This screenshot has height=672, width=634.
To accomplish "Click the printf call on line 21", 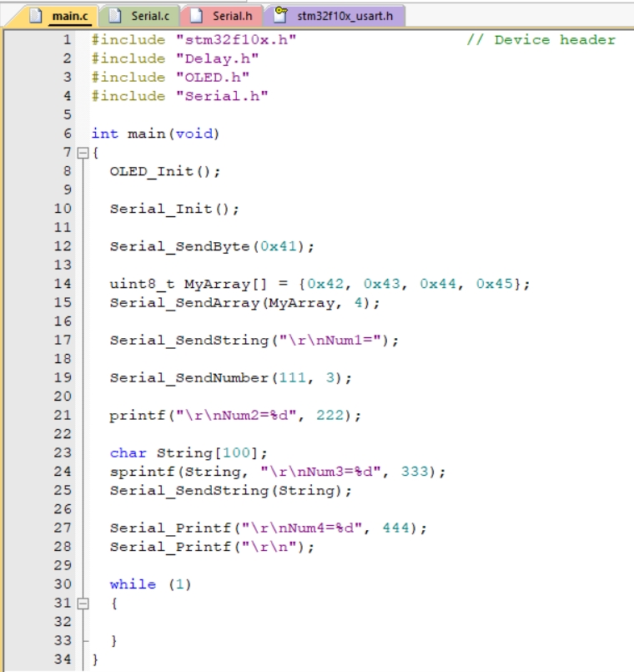I will pos(235,416).
